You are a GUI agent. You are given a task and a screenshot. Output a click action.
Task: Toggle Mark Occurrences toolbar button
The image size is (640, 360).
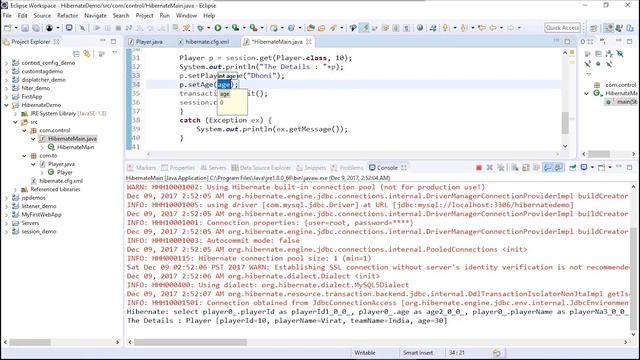(364, 28)
